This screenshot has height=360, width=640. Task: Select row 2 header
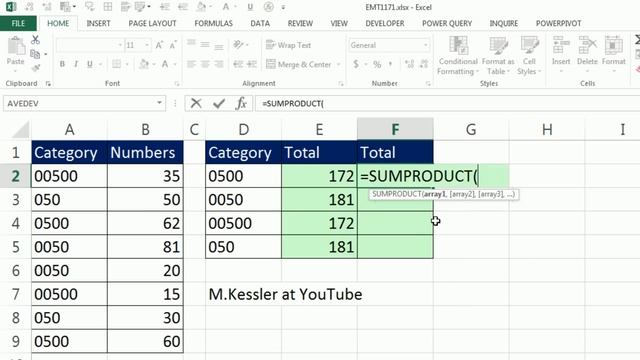click(16, 176)
